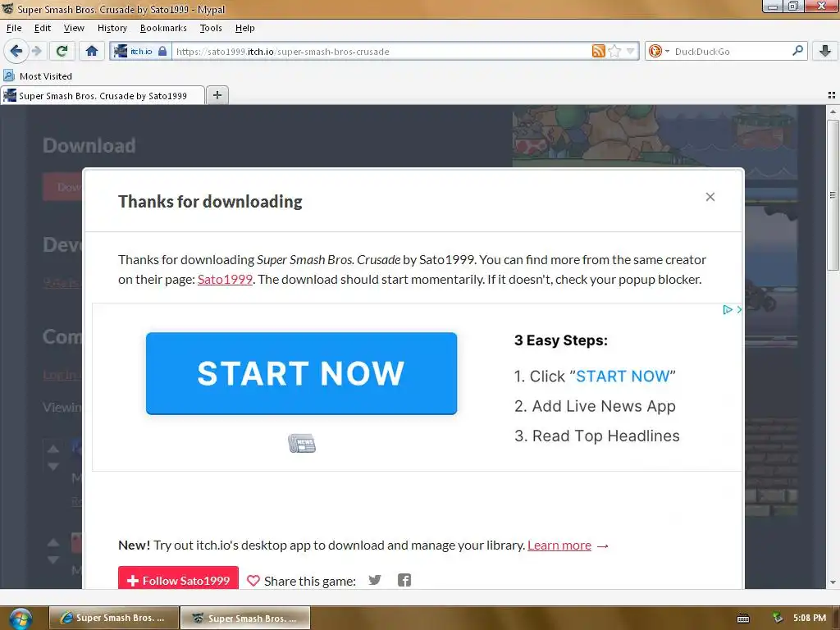Click the Forward arrow button
The height and width of the screenshot is (630, 840).
36,52
